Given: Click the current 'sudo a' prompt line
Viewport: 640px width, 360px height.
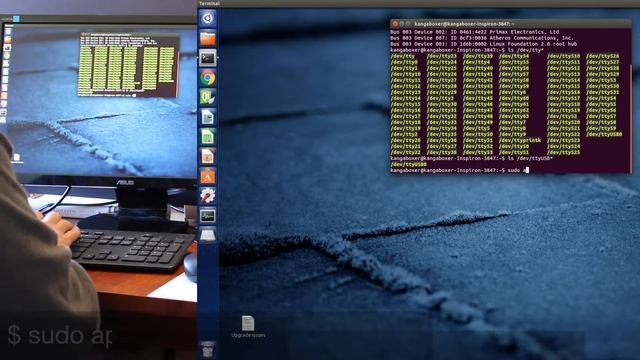Looking at the screenshot, I should click(460, 170).
